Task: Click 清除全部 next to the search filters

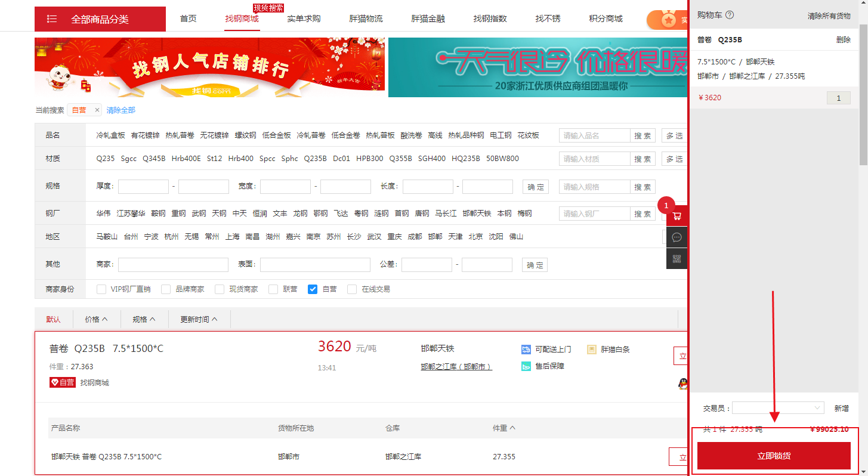Action: click(121, 110)
